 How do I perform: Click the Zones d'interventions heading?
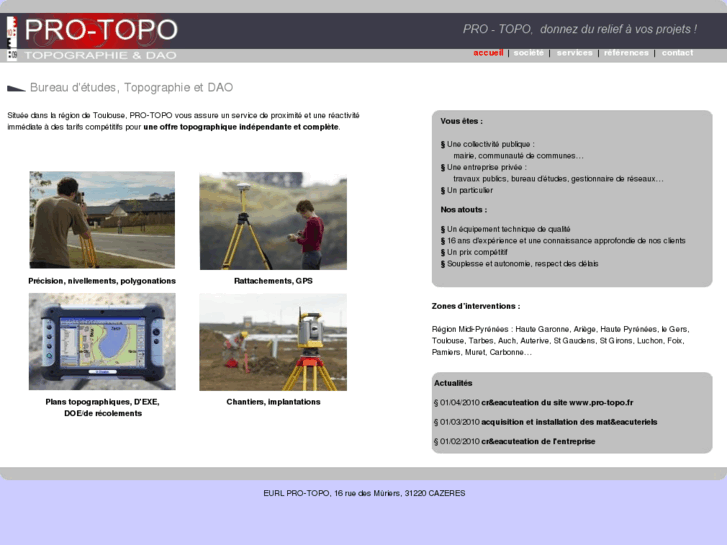point(476,306)
